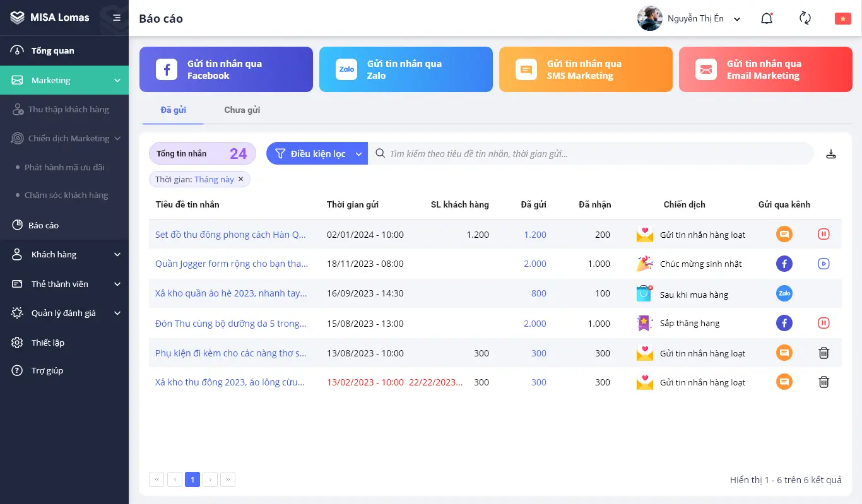Image resolution: width=862 pixels, height=504 pixels.
Task: Resume the 'Quần Jogger form rộng' message
Action: pos(824,264)
